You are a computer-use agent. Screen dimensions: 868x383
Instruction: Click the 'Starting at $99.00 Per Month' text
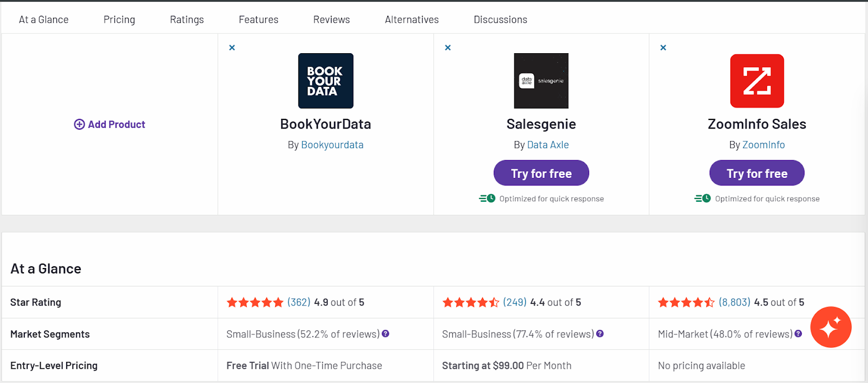coord(507,366)
